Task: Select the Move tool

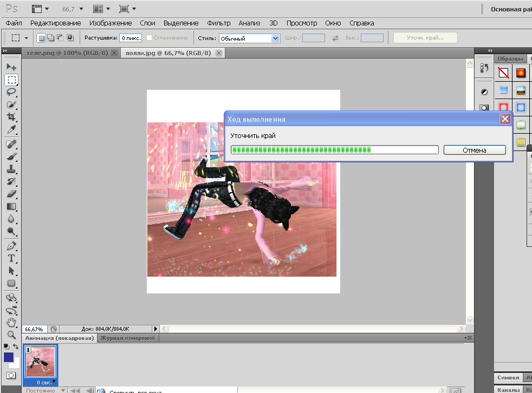Action: point(11,67)
